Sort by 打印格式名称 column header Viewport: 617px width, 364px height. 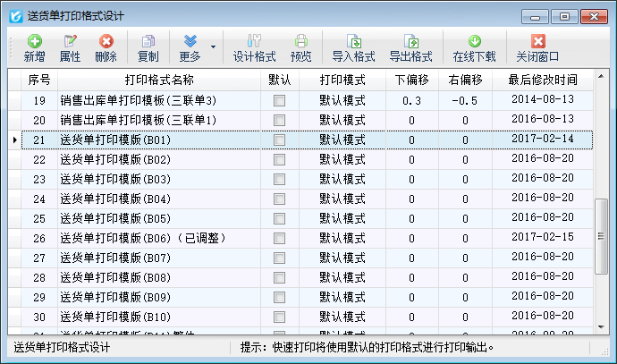[x=159, y=80]
